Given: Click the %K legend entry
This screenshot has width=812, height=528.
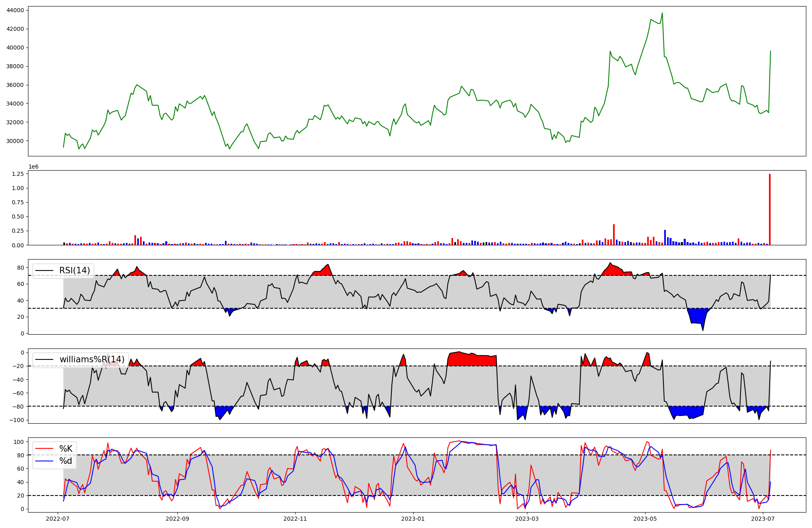Looking at the screenshot, I should [x=66, y=449].
